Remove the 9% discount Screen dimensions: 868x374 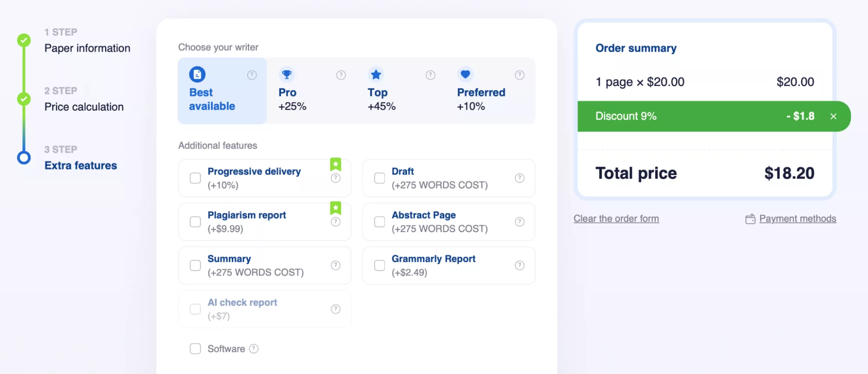(833, 116)
